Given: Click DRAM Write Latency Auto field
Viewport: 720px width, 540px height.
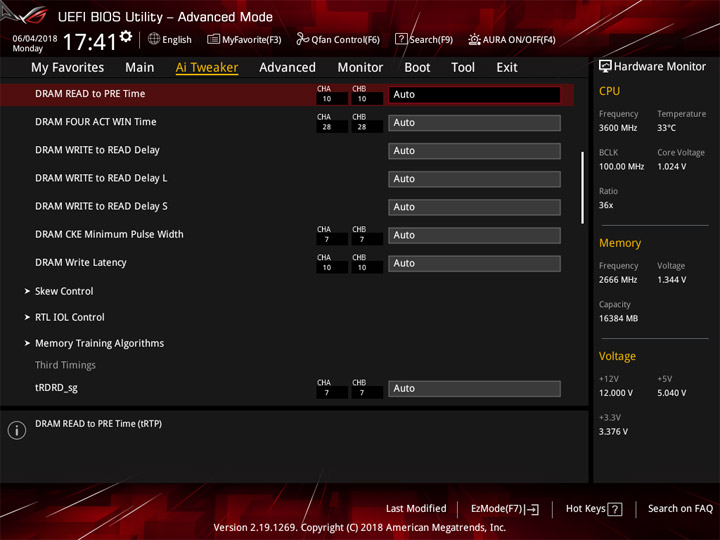Looking at the screenshot, I should click(x=474, y=264).
